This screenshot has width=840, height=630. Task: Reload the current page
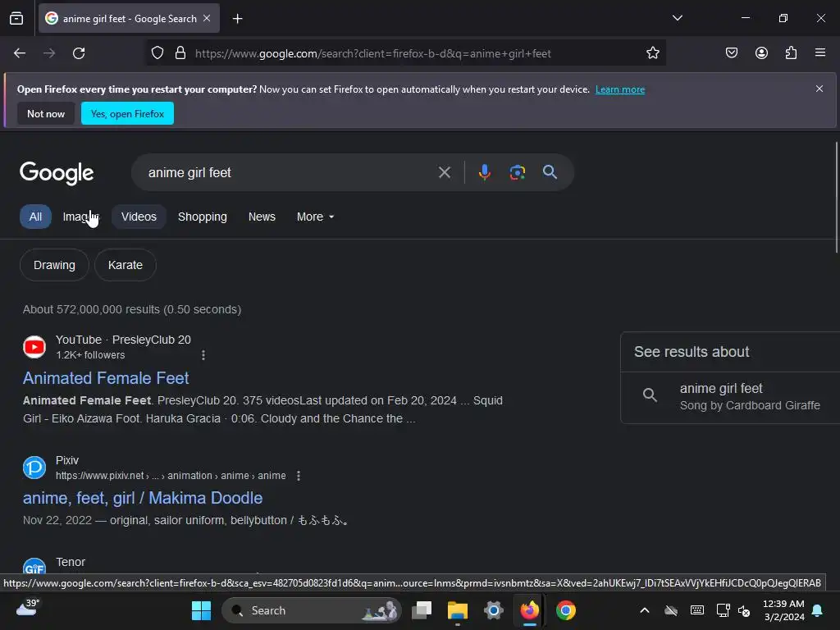[79, 53]
